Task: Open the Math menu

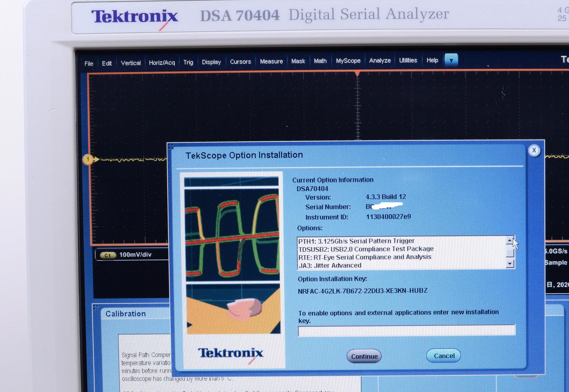Action: point(320,61)
